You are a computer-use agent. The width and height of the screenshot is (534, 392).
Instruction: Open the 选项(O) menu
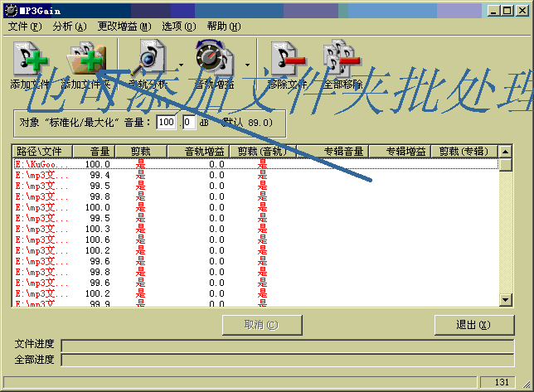[x=179, y=27]
